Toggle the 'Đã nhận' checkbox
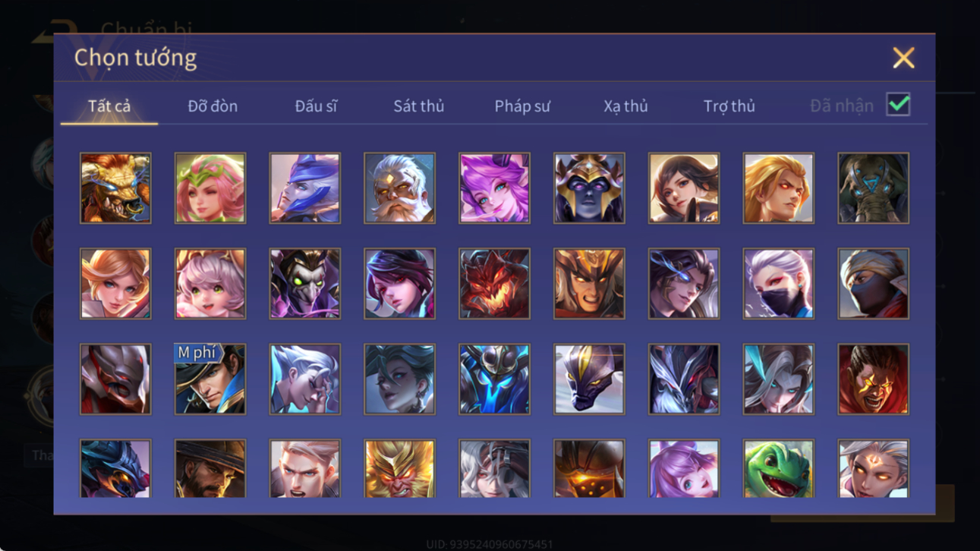The image size is (980, 551). 898,105
